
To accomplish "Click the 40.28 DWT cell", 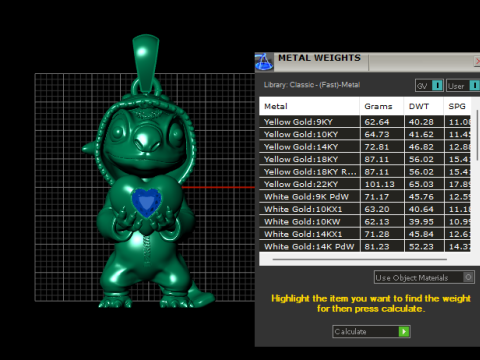I will tap(424, 122).
